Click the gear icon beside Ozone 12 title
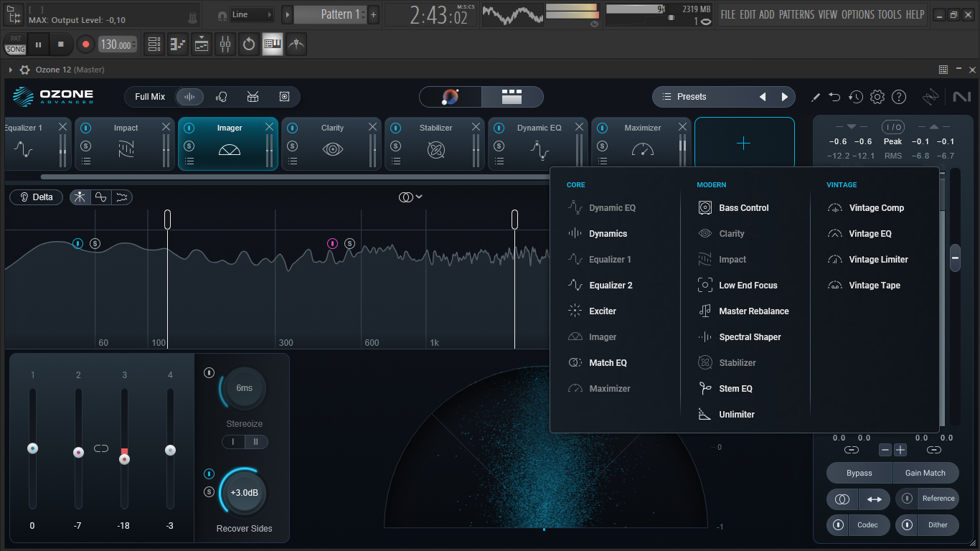980x551 pixels. (24, 70)
